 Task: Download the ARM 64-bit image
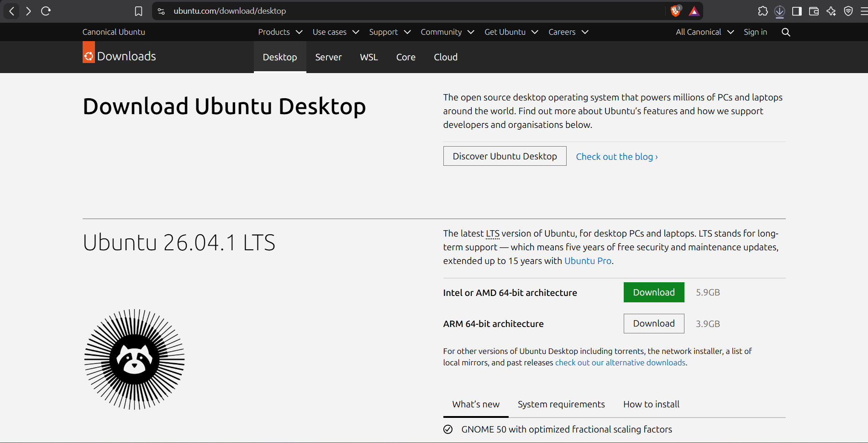[654, 323]
